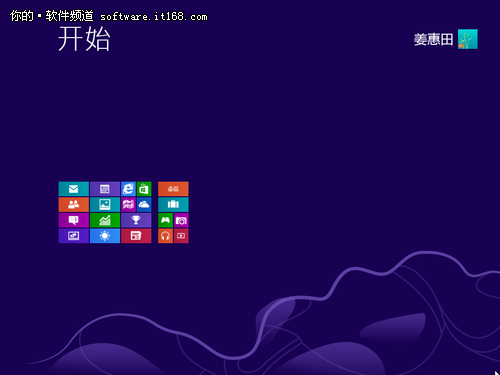Open the orange Bing tile
This screenshot has width=500, height=375.
click(x=173, y=189)
